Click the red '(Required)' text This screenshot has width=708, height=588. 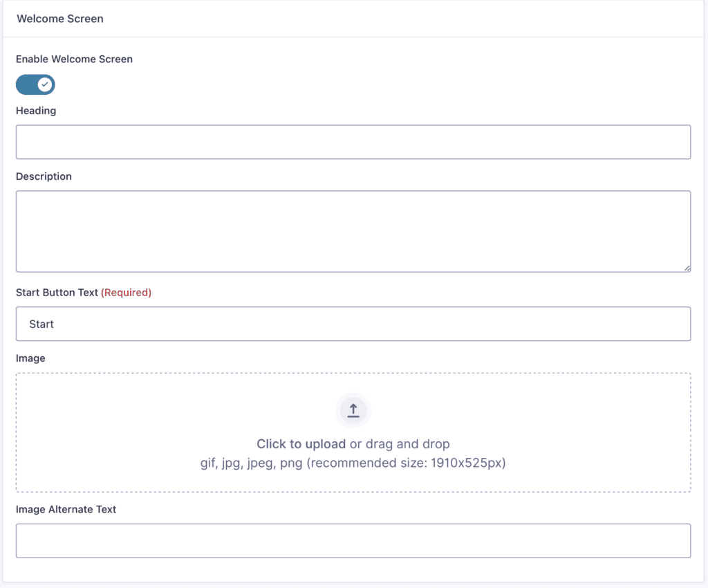point(126,293)
